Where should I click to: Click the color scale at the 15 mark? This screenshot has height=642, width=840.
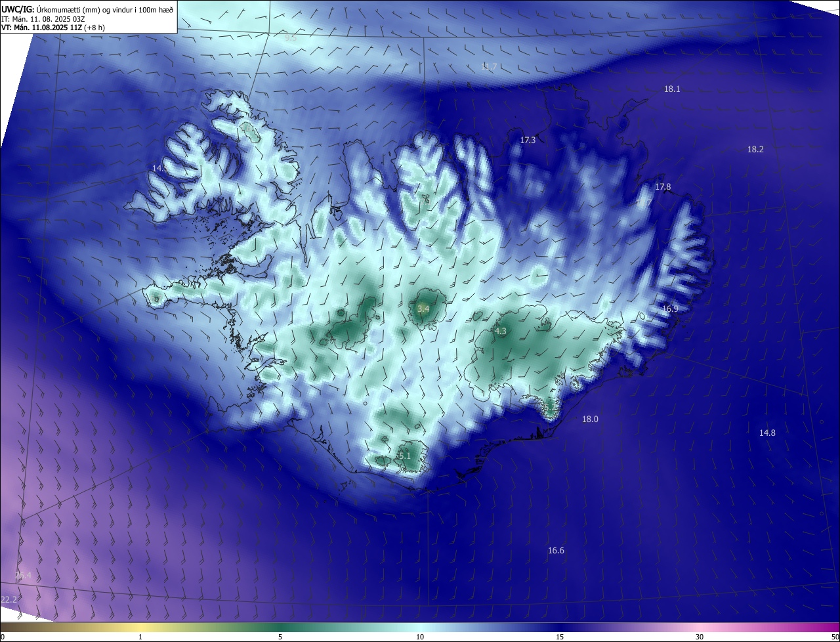[560, 637]
